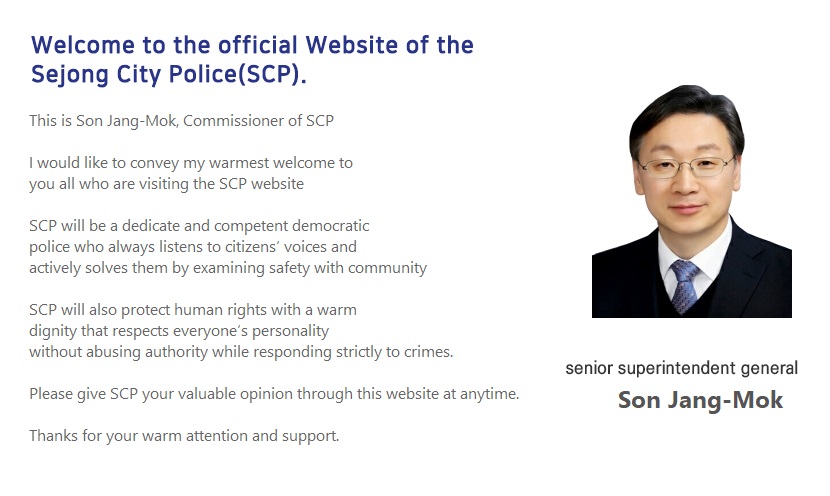Click the 'senior superintendent general' title text

681,368
